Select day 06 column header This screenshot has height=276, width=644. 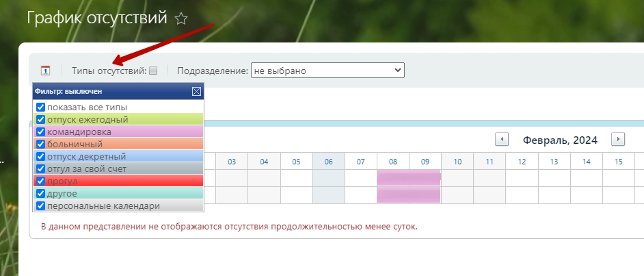tap(329, 162)
